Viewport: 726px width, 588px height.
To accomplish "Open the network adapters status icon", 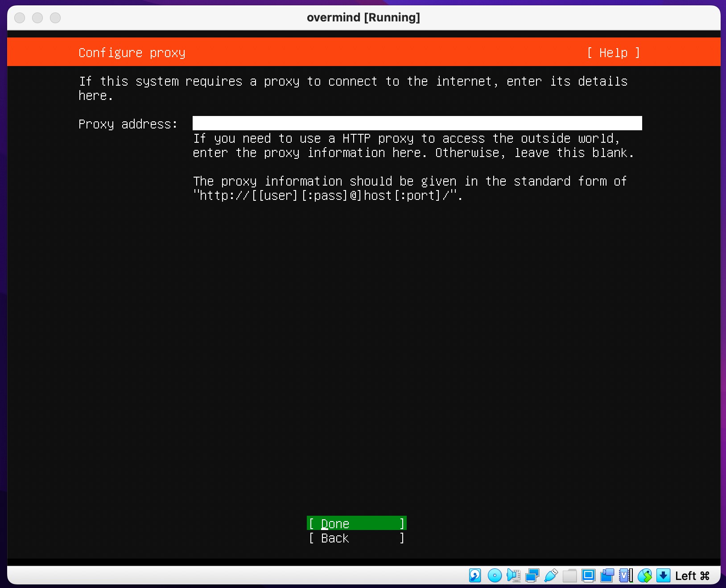I will click(x=532, y=576).
